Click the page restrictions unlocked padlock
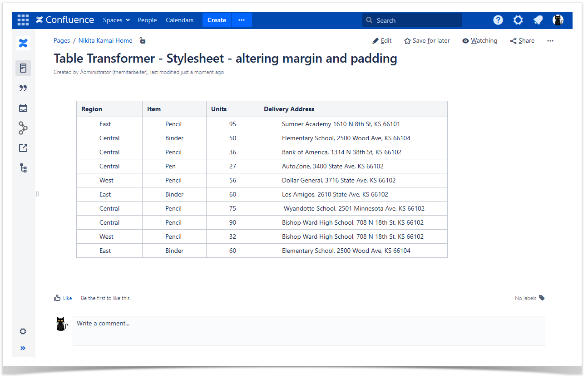588x379 pixels. pyautogui.click(x=143, y=41)
